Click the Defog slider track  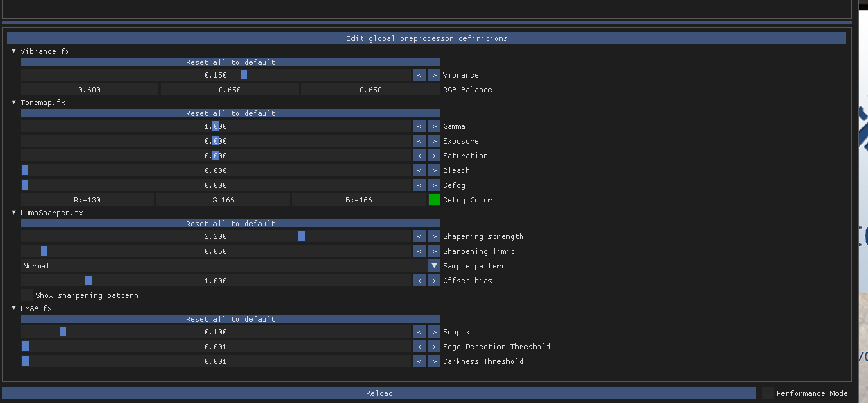tap(215, 185)
